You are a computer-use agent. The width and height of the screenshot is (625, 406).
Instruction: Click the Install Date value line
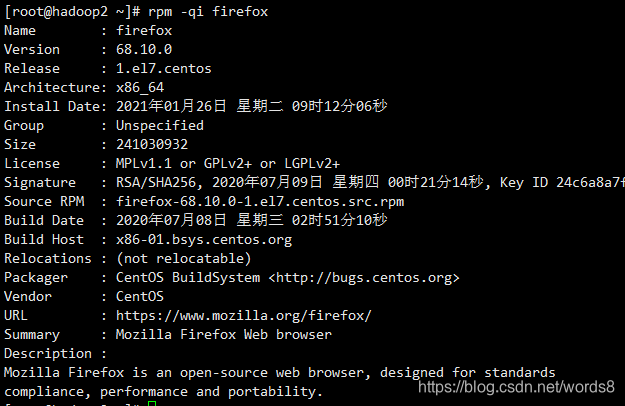click(252, 106)
